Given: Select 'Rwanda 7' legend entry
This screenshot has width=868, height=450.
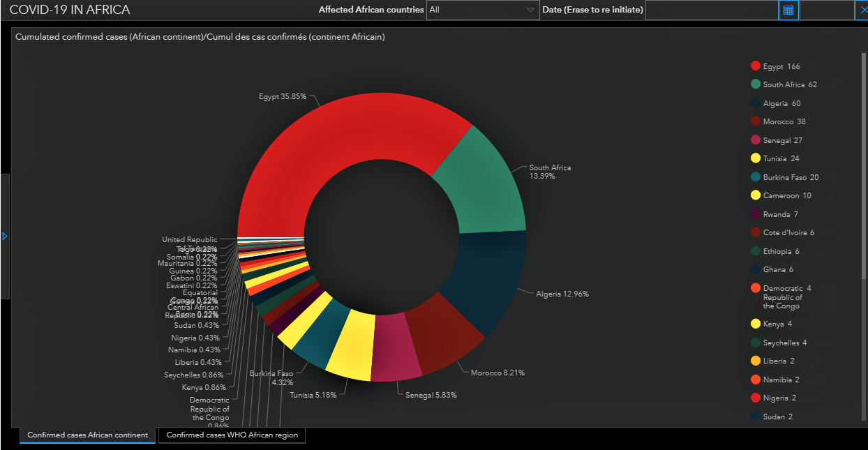Looking at the screenshot, I should coord(774,214).
